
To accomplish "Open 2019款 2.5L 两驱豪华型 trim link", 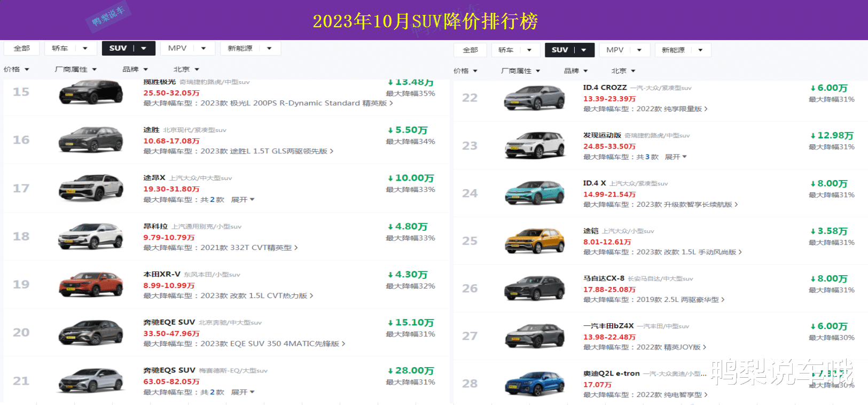I will click(681, 300).
